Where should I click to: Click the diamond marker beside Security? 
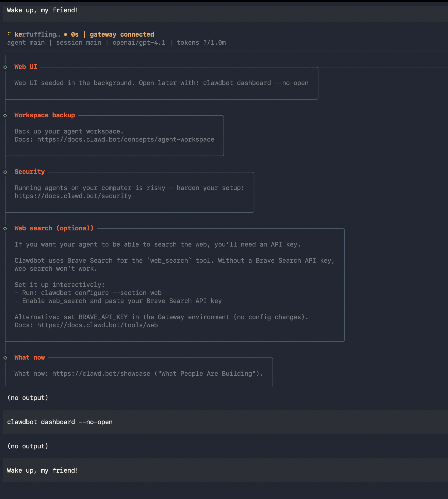click(5, 172)
